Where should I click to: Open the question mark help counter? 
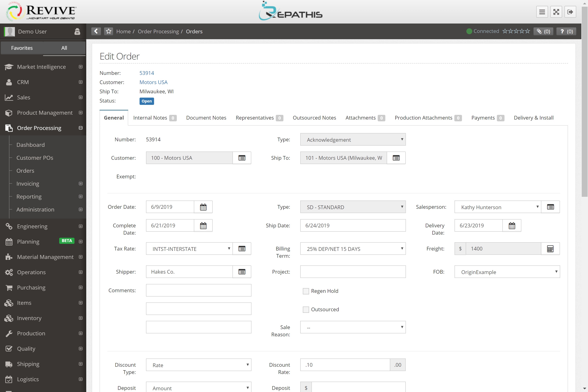[x=566, y=31]
